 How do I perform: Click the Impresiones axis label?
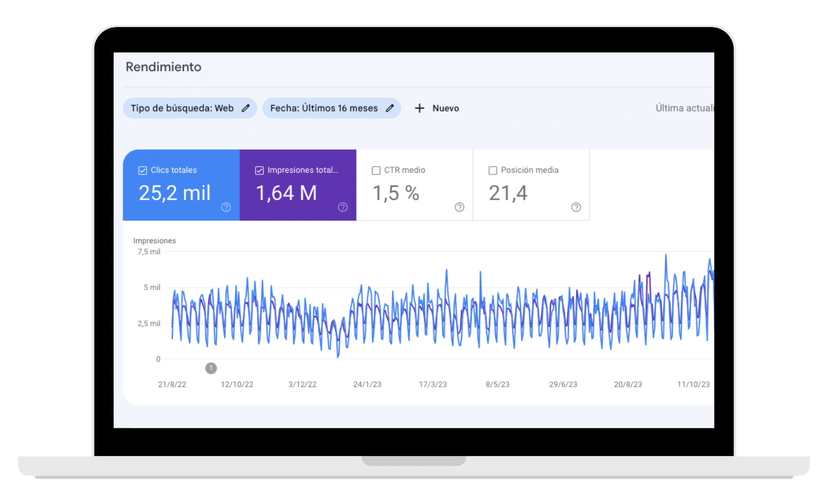[x=155, y=241]
